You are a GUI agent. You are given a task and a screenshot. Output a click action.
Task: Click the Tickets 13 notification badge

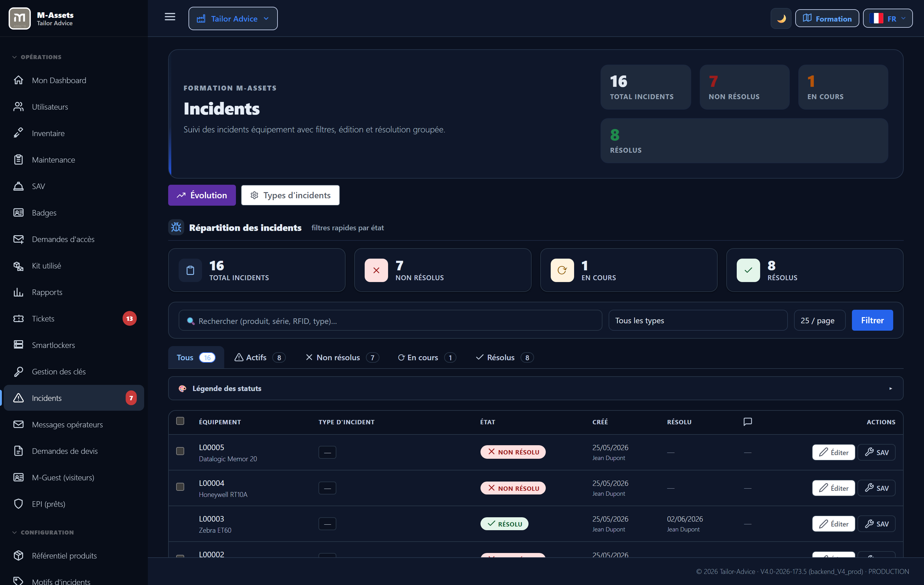point(129,318)
